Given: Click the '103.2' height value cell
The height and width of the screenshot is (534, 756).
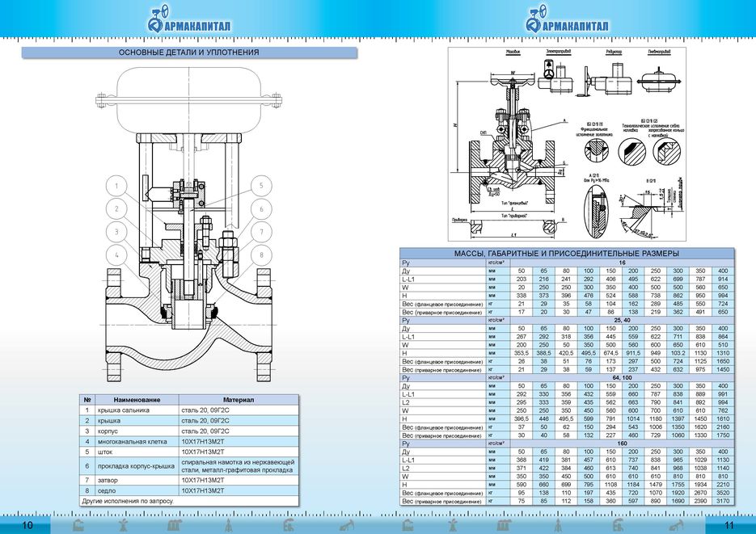Looking at the screenshot, I should point(678,353).
